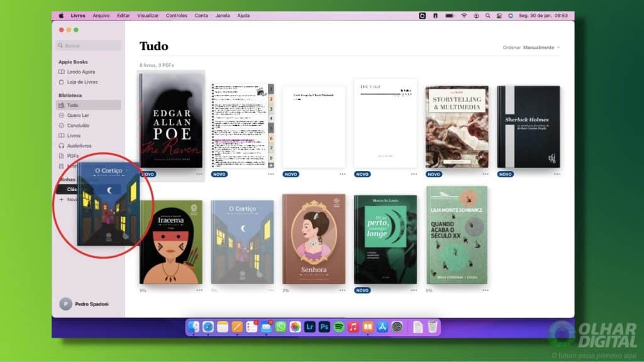Open the Conta menu

[x=201, y=16]
